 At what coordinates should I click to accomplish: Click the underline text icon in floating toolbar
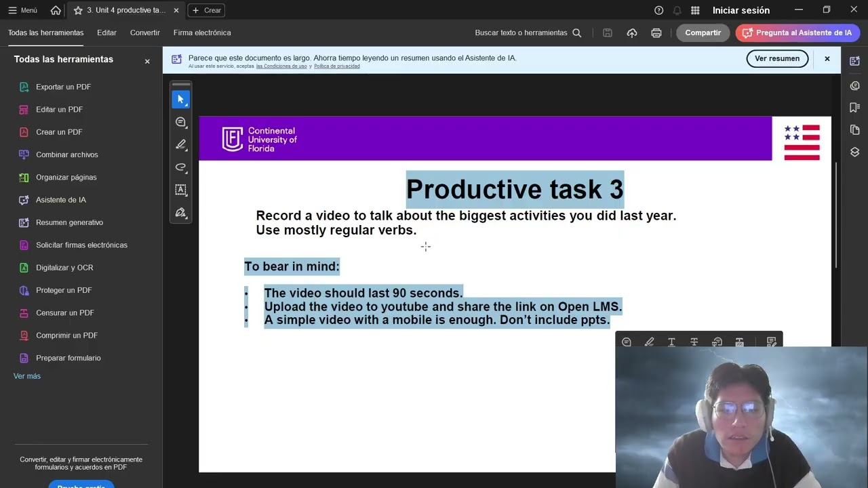[671, 342]
